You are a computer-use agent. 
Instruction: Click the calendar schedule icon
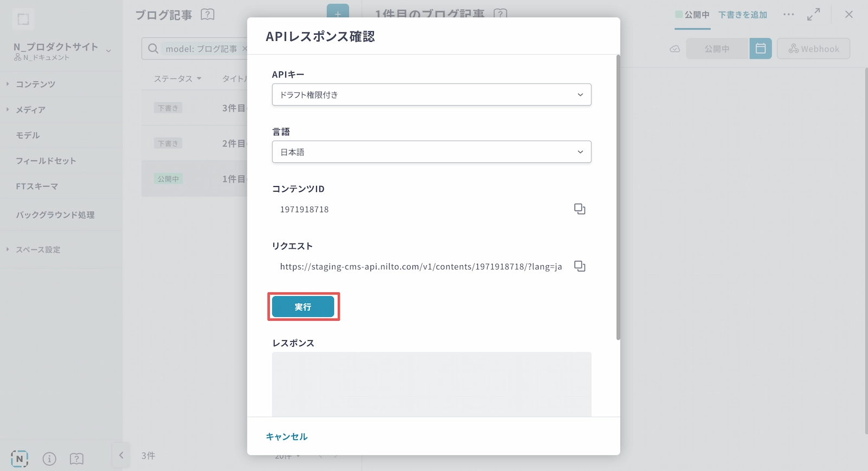click(x=760, y=49)
